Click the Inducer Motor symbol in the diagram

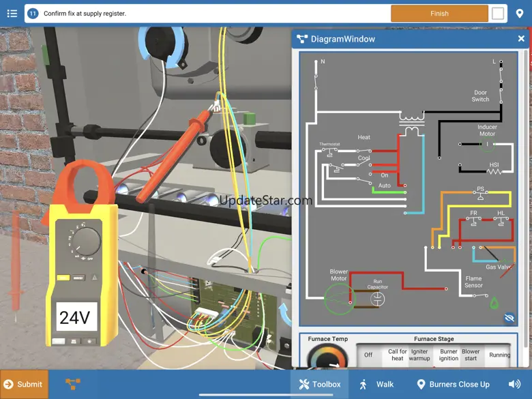click(487, 144)
